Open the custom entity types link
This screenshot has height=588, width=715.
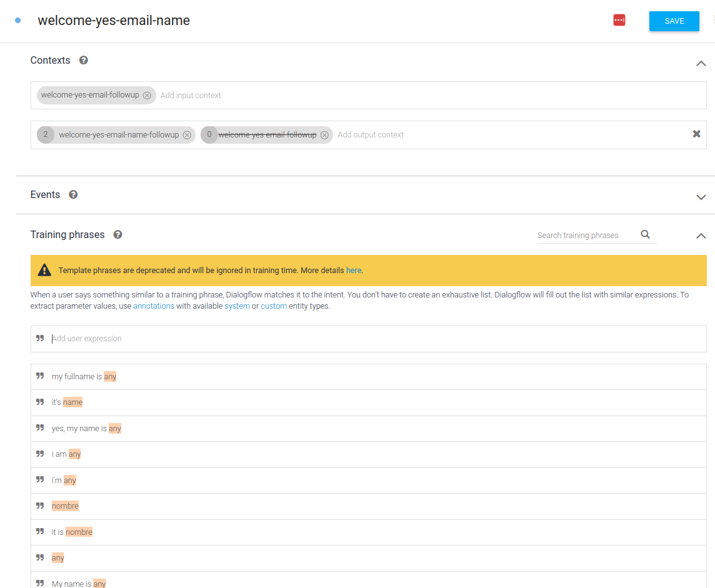tap(274, 306)
